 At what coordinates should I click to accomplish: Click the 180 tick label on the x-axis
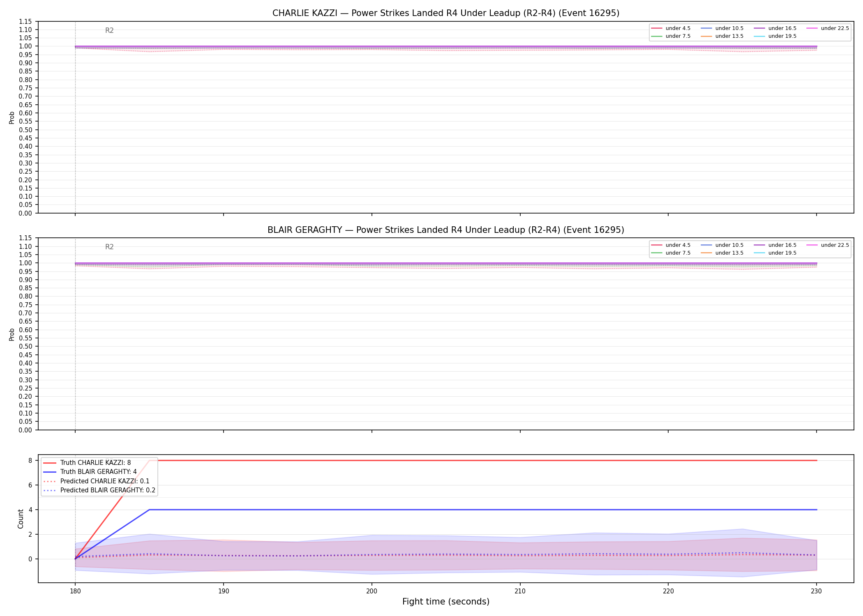pos(75,591)
